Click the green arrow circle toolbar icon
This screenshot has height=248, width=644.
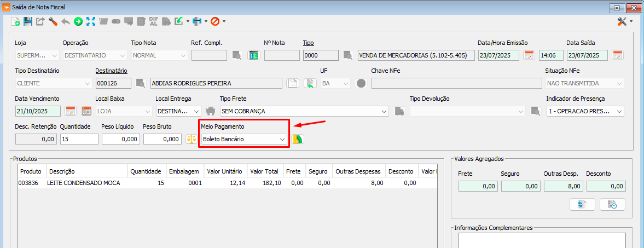78,21
